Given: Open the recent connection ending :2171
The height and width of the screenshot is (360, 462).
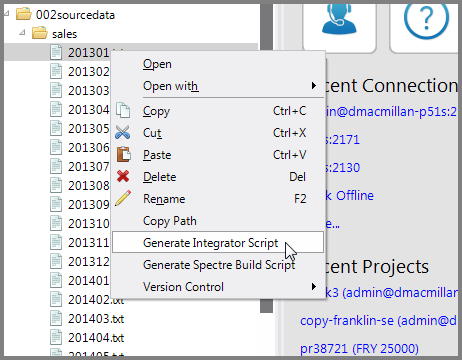Looking at the screenshot, I should 343,139.
